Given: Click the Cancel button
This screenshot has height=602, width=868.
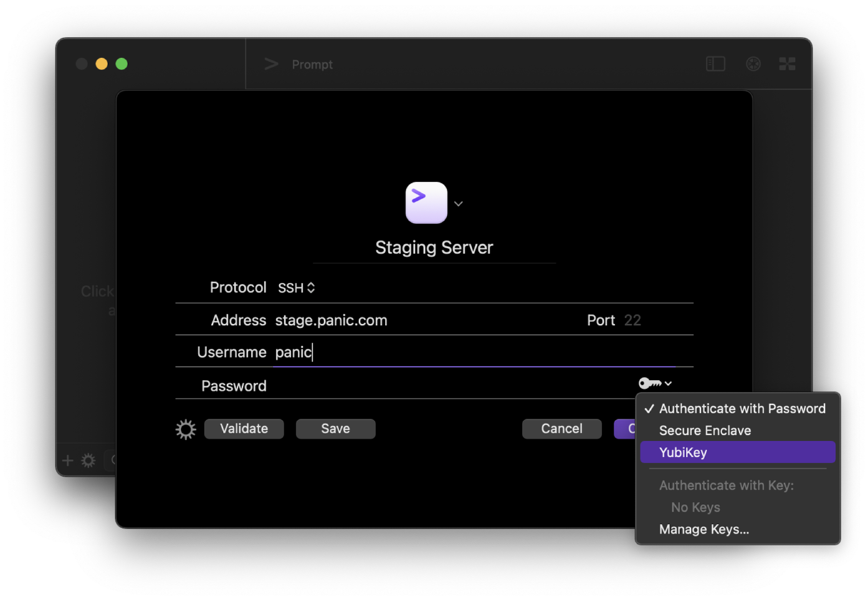Looking at the screenshot, I should pos(562,429).
